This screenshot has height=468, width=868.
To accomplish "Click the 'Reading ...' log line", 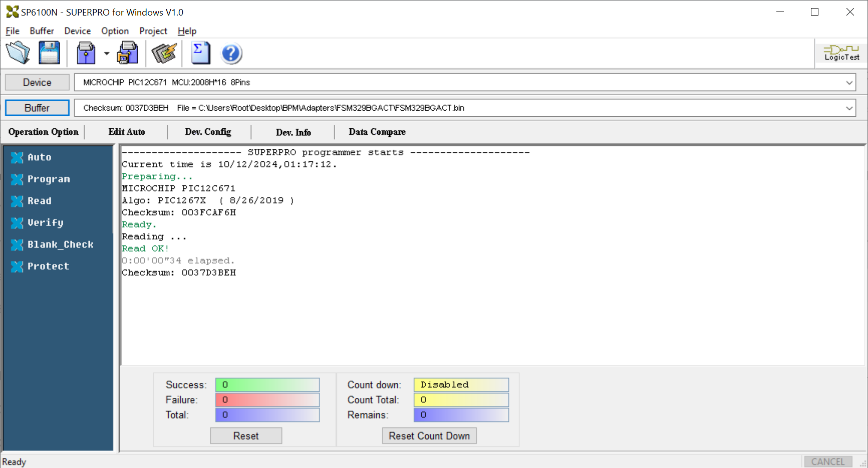I will pos(154,237).
